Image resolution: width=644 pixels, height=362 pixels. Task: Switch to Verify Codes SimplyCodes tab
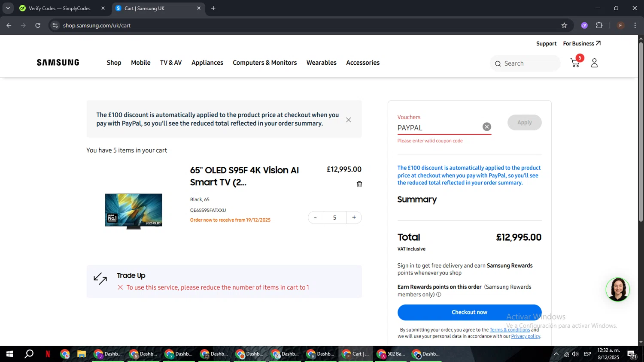click(60, 8)
